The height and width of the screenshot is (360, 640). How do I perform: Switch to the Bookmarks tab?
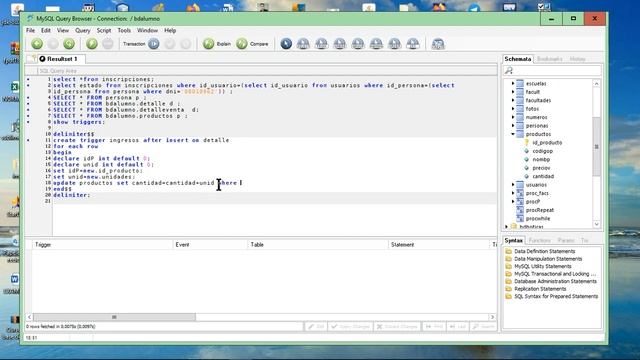click(549, 59)
